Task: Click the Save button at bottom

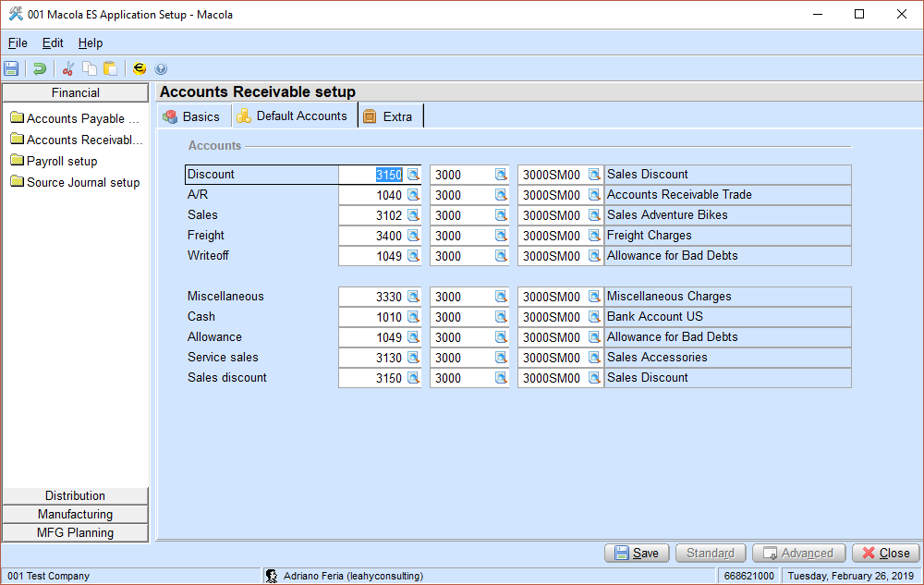Action: pos(637,554)
